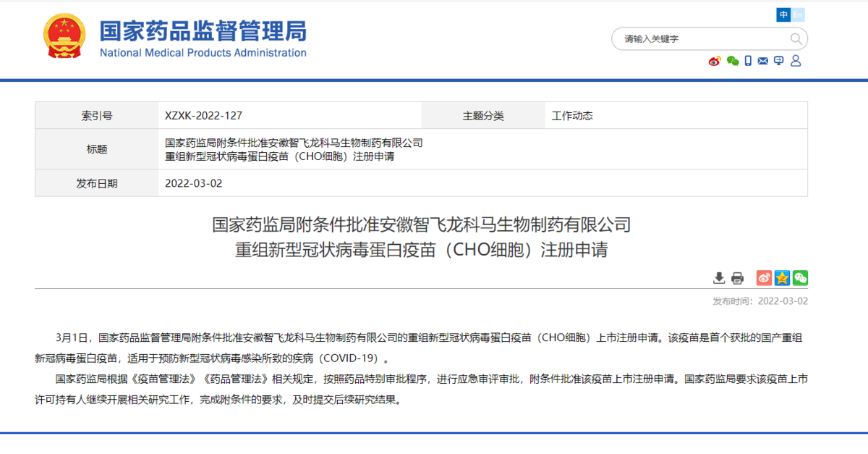Click the 国家药品监督管理局 site title
Screen dimensions: 868x454
coord(203,31)
